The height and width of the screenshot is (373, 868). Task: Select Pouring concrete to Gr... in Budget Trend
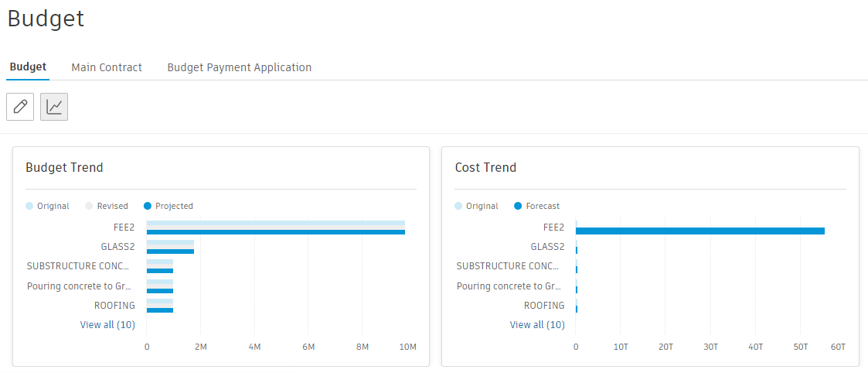click(x=78, y=286)
